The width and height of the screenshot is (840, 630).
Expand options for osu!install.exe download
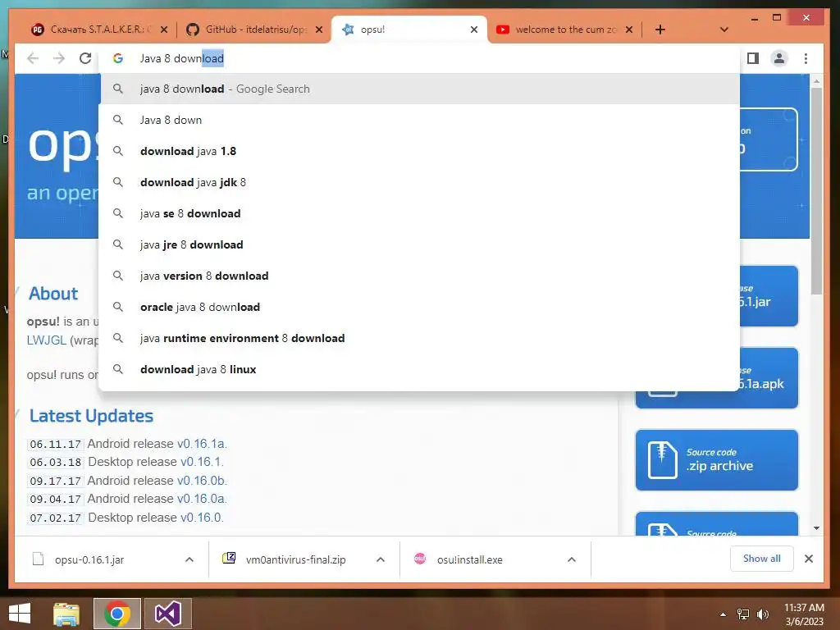click(x=572, y=559)
